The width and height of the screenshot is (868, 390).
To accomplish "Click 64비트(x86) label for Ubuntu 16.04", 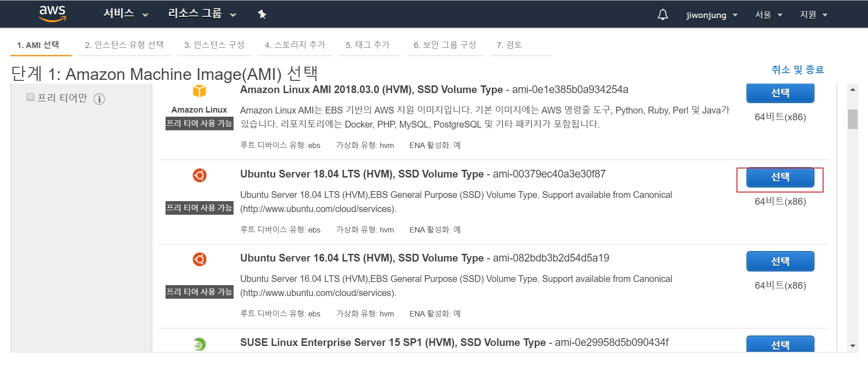I will click(x=780, y=285).
